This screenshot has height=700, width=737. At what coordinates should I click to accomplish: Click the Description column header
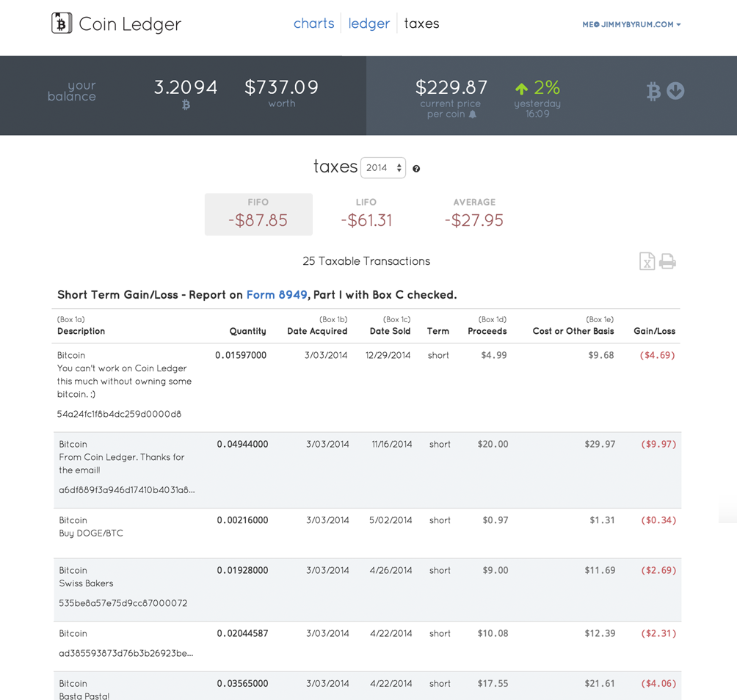point(81,331)
